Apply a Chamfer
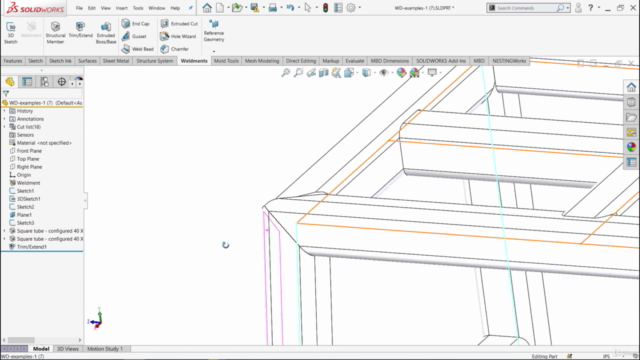Image resolution: width=640 pixels, height=360 pixels. click(x=175, y=49)
